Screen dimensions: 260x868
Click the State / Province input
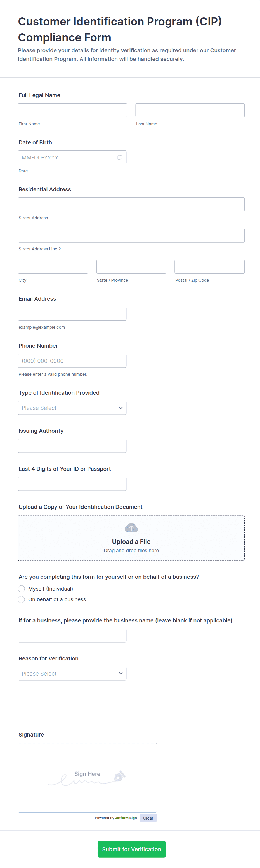[x=131, y=267]
